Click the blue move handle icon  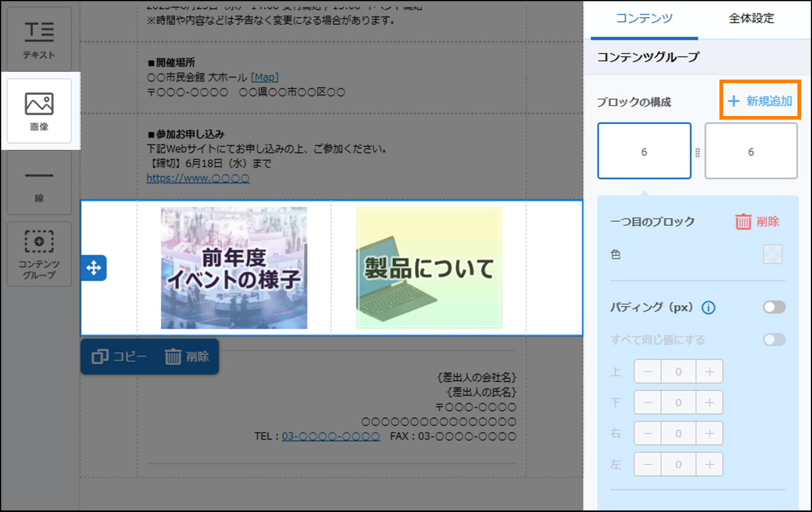(94, 268)
